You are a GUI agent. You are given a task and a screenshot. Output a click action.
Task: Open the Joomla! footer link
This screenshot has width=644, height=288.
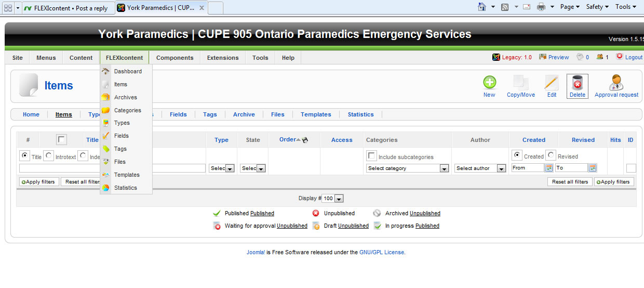tap(256, 252)
